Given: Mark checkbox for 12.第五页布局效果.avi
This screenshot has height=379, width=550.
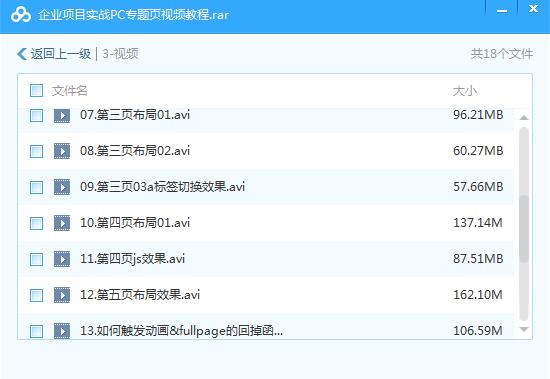Looking at the screenshot, I should [36, 295].
